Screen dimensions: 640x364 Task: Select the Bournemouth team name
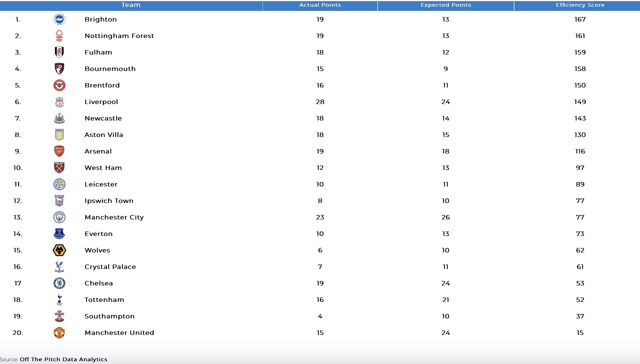[110, 69]
